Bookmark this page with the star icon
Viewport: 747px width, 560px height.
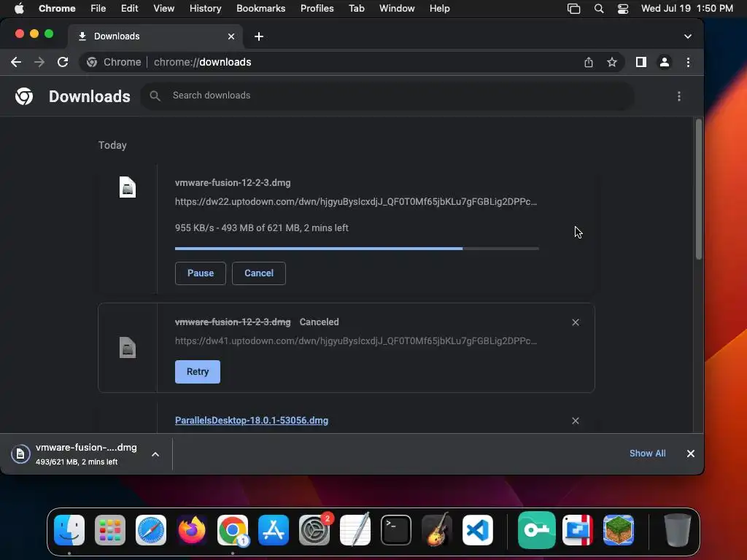pos(612,62)
